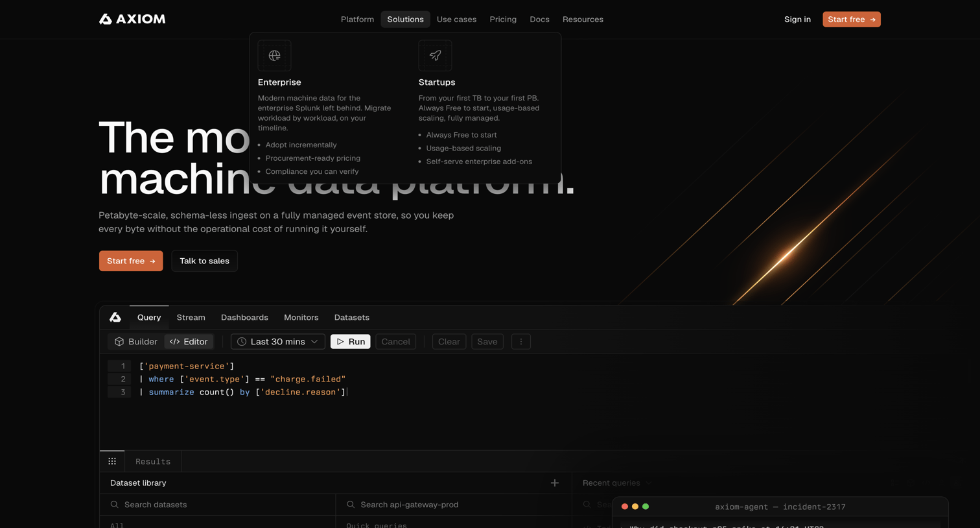This screenshot has height=528, width=980.
Task: Click the play icon on Run
Action: [x=340, y=342]
